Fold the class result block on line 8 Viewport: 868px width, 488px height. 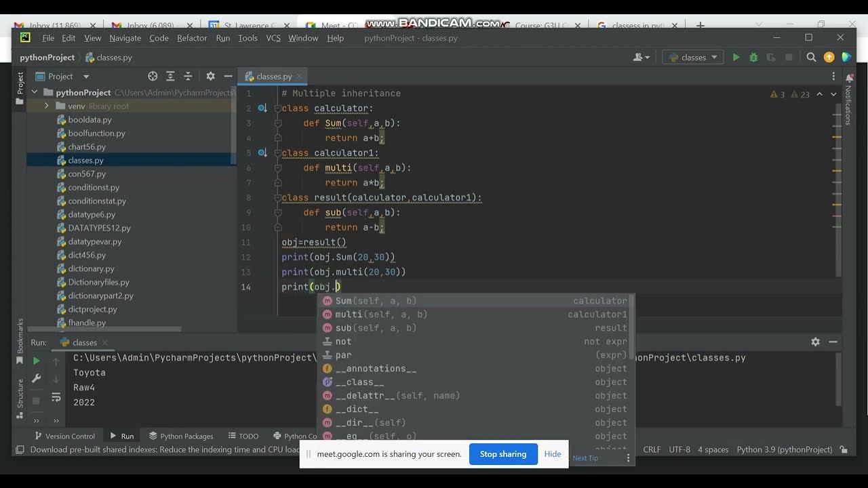(277, 198)
